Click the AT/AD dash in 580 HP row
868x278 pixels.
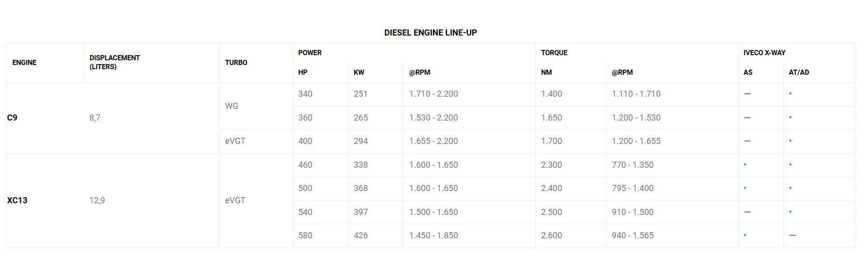(793, 235)
